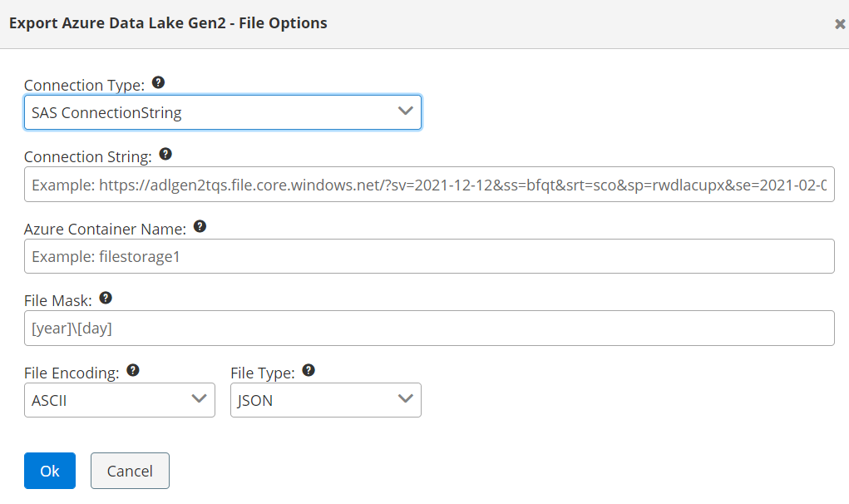This screenshot has width=849, height=504.
Task: Select the File Mask text box
Action: tap(428, 328)
